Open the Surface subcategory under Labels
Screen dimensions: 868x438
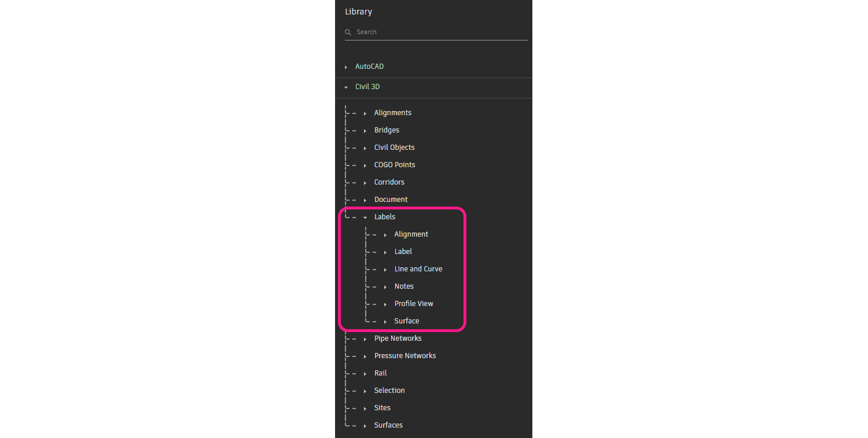[x=406, y=321]
